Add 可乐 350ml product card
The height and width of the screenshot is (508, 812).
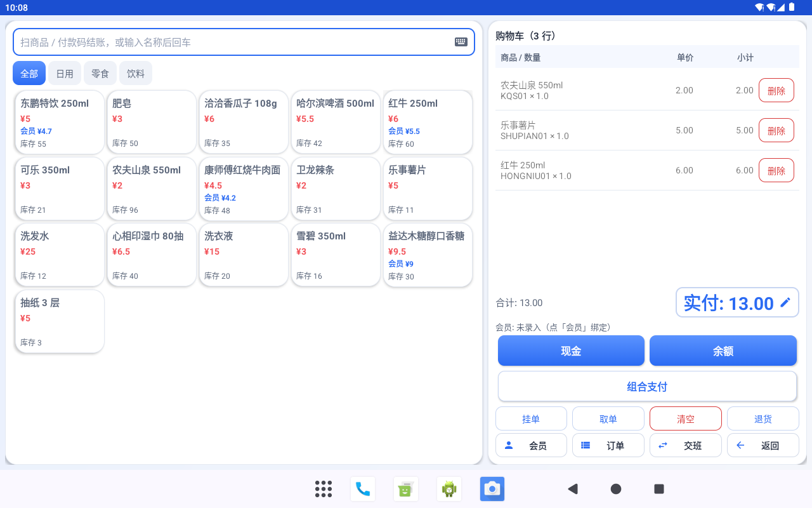(60, 189)
